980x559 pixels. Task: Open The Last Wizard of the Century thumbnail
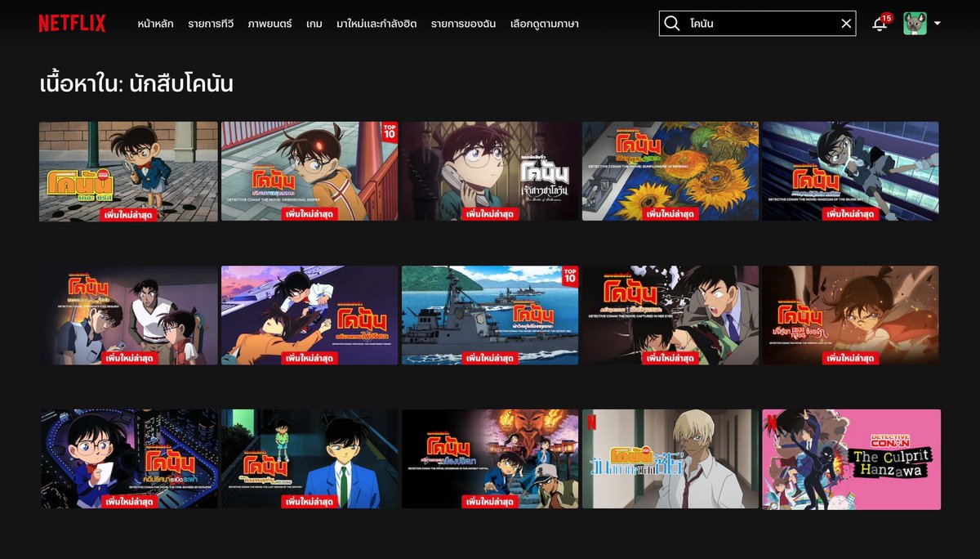point(310,459)
